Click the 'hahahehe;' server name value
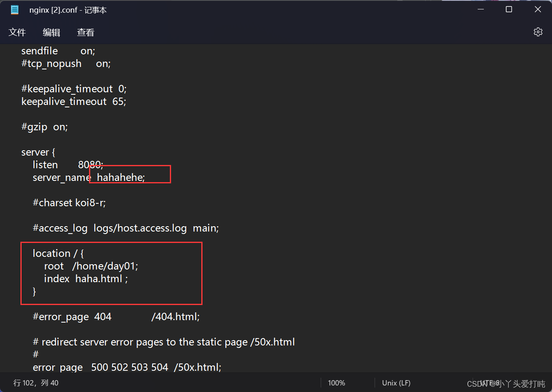The width and height of the screenshot is (552, 392). [121, 178]
